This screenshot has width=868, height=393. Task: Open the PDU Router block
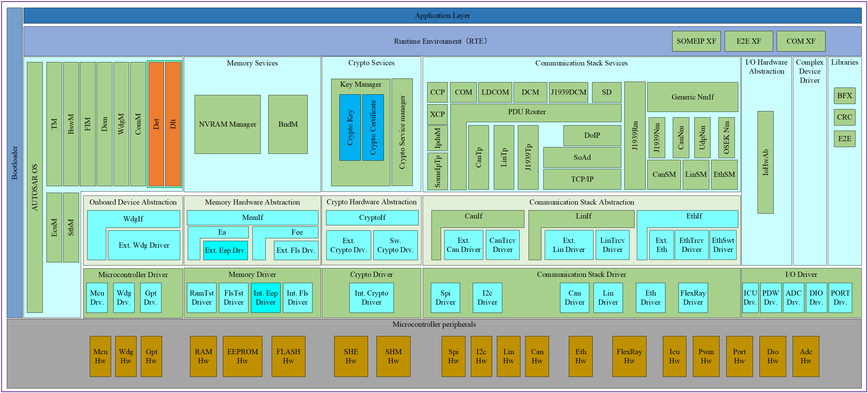point(527,112)
